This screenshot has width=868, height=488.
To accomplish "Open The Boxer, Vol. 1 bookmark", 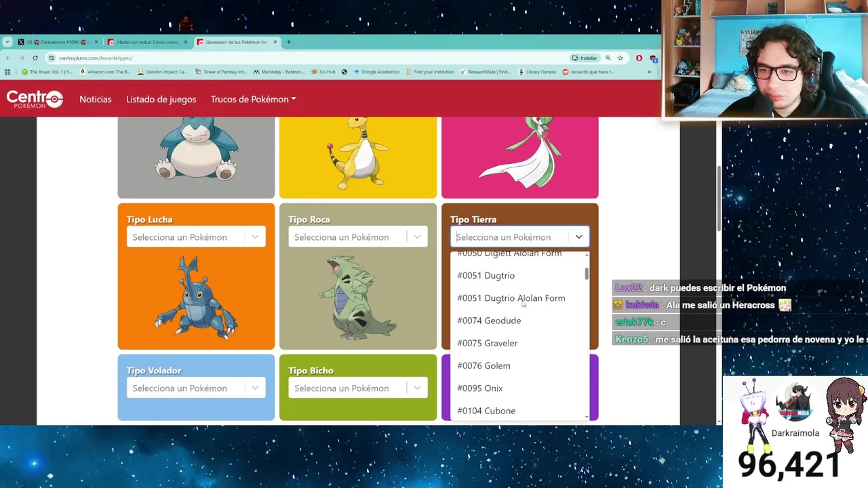I will [x=47, y=72].
